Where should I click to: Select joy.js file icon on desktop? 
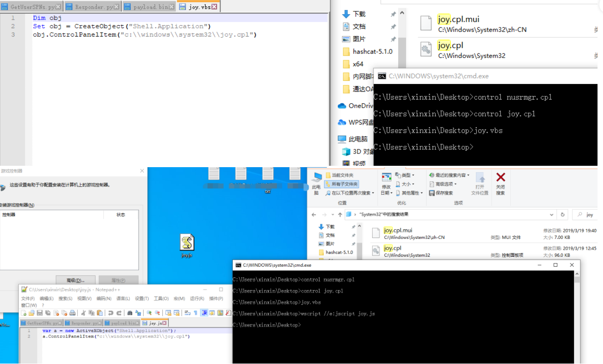187,246
